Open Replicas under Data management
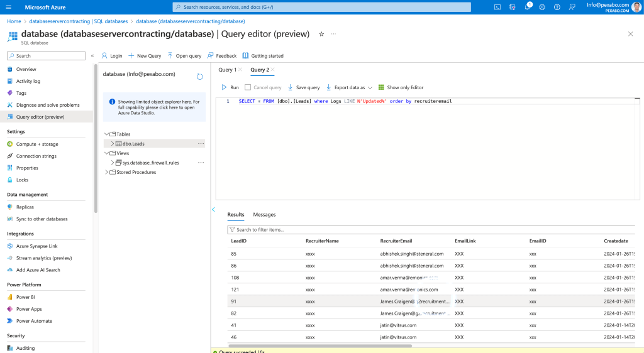Image resolution: width=644 pixels, height=353 pixels. pyautogui.click(x=25, y=207)
